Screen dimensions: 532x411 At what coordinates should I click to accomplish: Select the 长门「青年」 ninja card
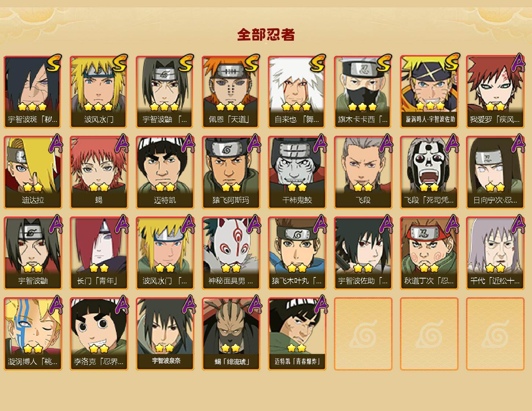pos(99,253)
